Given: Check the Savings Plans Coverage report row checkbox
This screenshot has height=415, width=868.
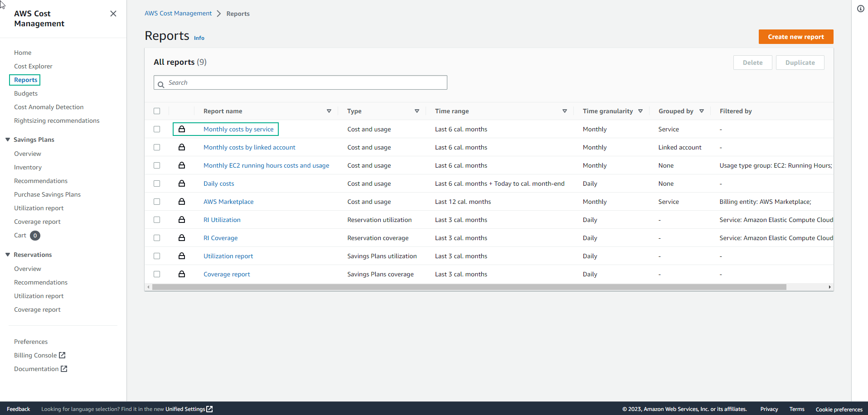Looking at the screenshot, I should click(157, 274).
